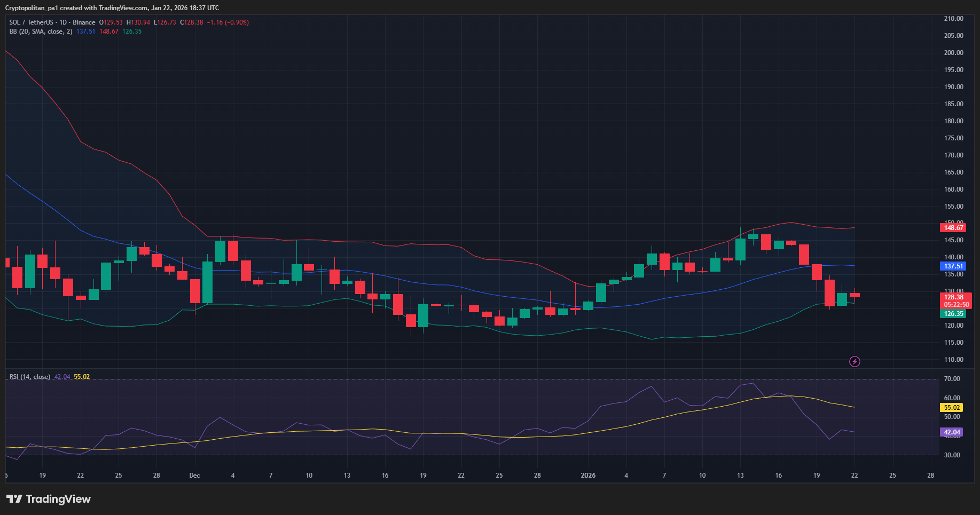Click the current price 128.38 axis label

pos(953,297)
